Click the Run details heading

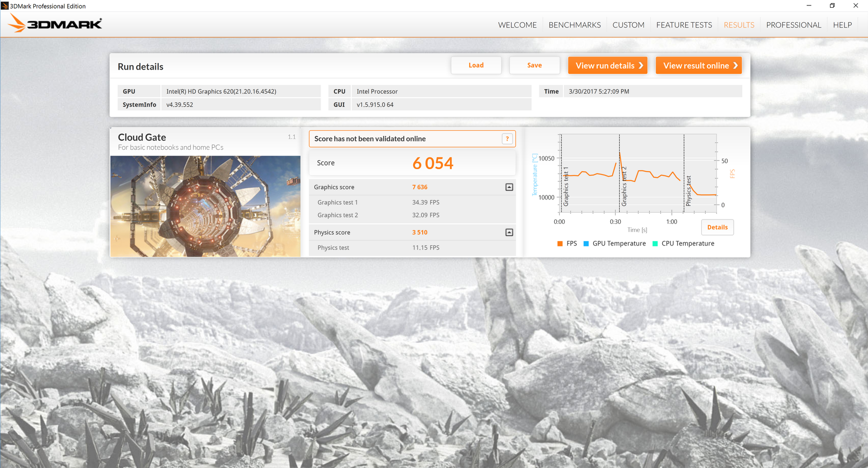pos(141,67)
